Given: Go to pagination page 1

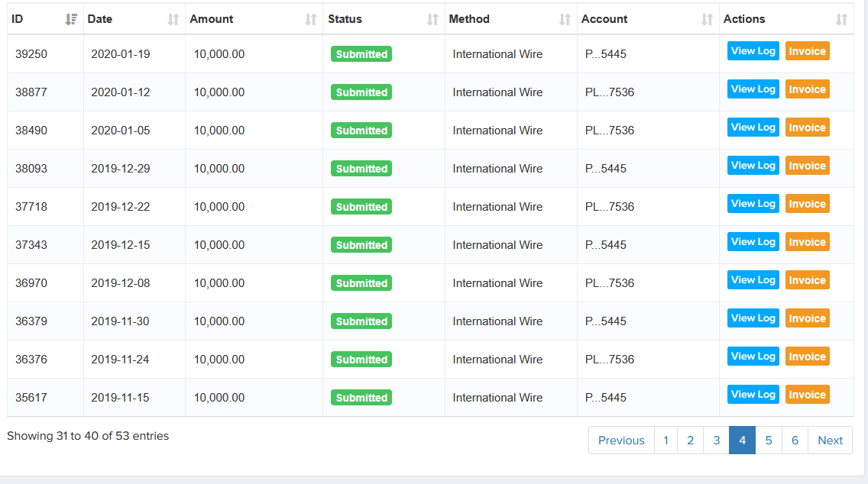Looking at the screenshot, I should [666, 440].
